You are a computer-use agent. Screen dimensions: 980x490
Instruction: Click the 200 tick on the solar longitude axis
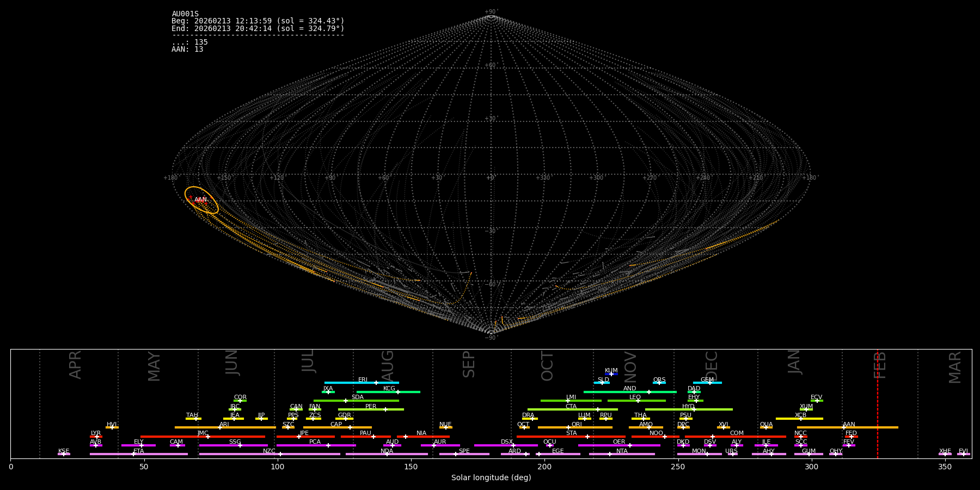544,467
